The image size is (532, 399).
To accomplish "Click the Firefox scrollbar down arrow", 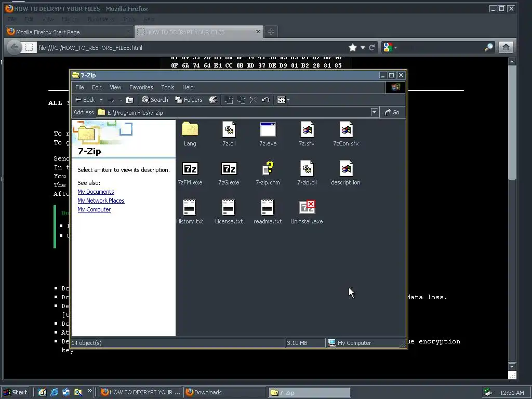I will (x=512, y=366).
